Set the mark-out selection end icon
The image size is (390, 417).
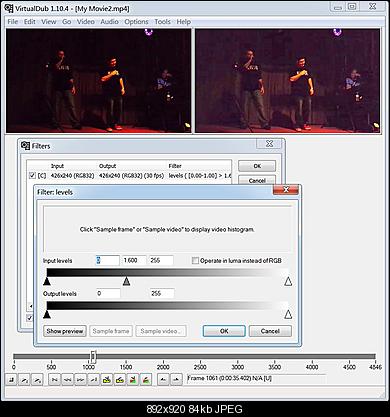(176, 379)
